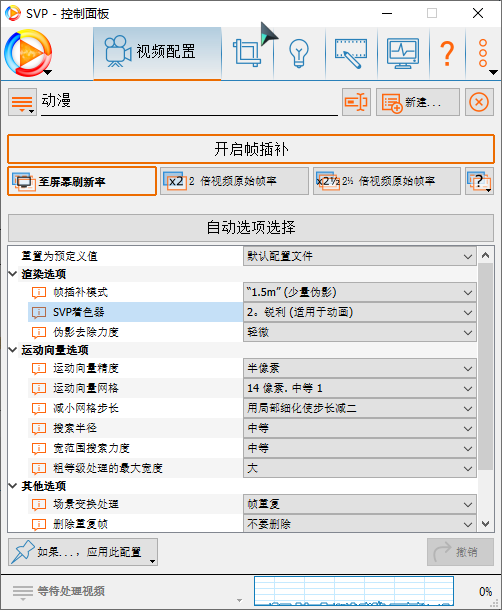Show info for 运动向量网格
This screenshot has width=502, height=610.
[x=39, y=388]
